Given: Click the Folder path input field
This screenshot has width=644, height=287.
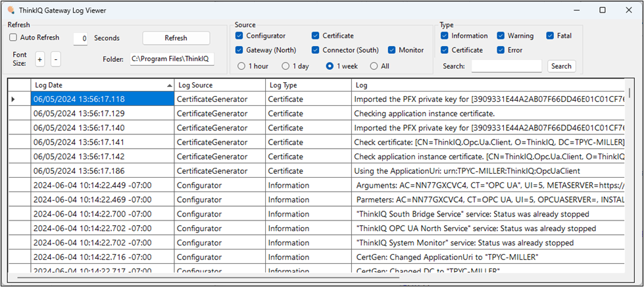Looking at the screenshot, I should pos(172,59).
